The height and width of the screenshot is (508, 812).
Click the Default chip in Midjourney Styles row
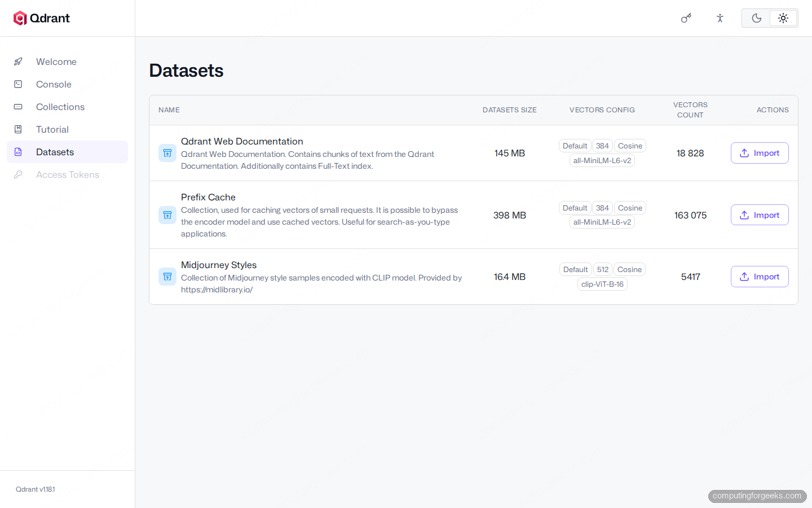(x=576, y=269)
